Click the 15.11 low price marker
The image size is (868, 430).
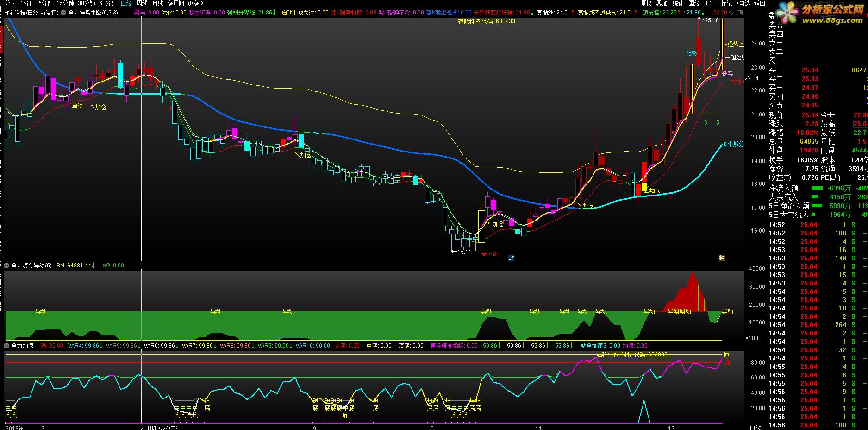click(x=464, y=252)
